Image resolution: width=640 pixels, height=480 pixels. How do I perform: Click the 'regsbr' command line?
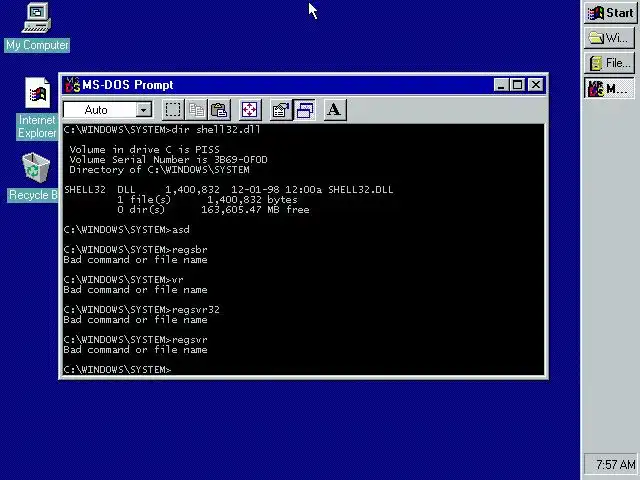tap(136, 250)
